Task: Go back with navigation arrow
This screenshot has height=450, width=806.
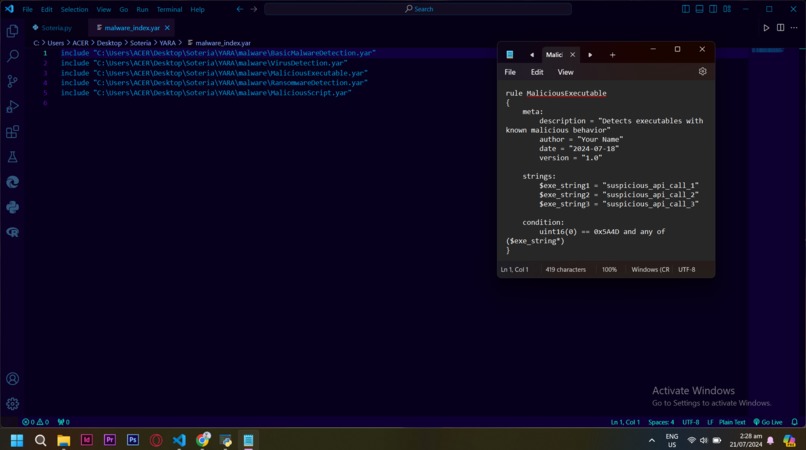Action: point(240,9)
